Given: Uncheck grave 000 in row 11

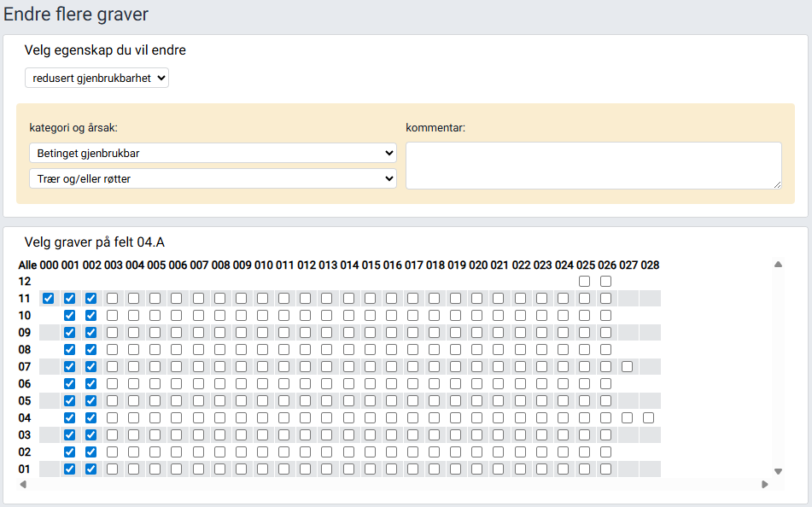Looking at the screenshot, I should tap(49, 298).
